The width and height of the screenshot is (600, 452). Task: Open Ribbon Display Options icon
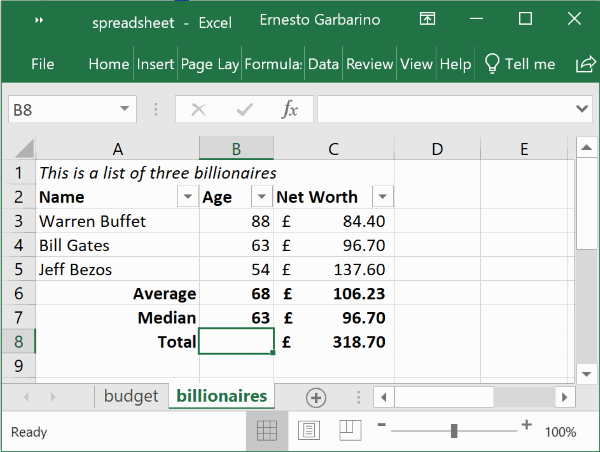click(427, 19)
